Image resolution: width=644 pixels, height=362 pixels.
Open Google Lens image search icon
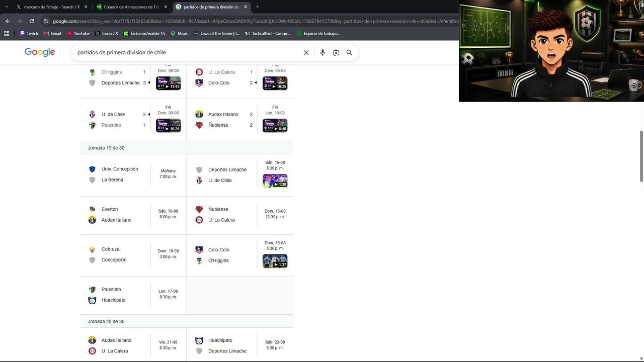336,52
